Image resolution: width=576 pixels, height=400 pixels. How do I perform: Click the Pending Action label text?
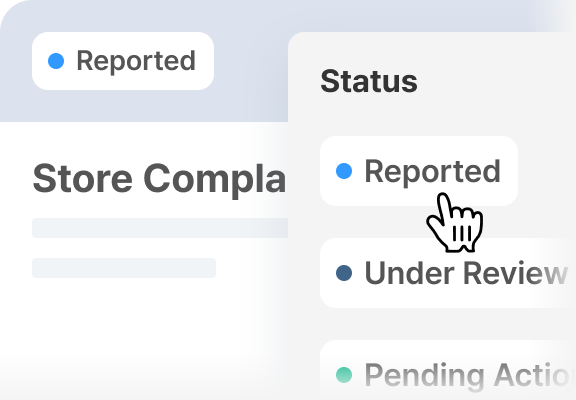(x=470, y=375)
